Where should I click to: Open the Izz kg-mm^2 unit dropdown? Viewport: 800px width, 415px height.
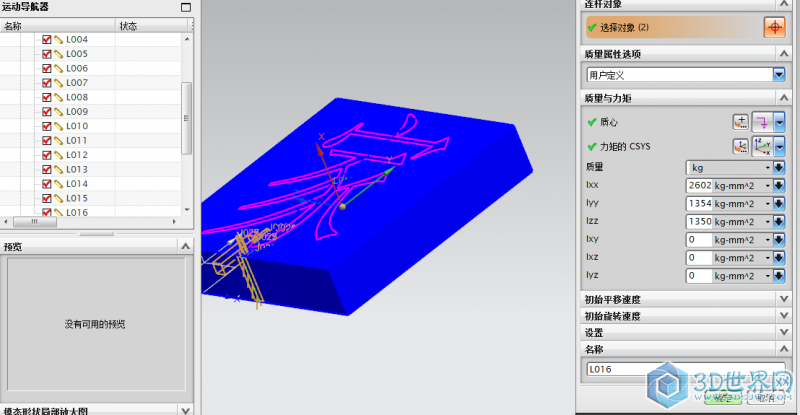[x=767, y=222]
